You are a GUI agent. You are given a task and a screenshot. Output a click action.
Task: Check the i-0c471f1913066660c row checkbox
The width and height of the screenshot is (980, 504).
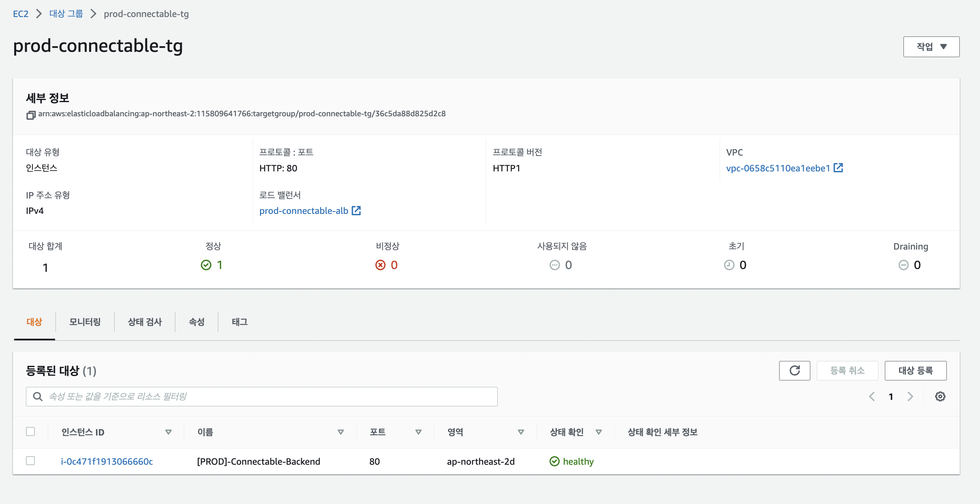pyautogui.click(x=30, y=461)
